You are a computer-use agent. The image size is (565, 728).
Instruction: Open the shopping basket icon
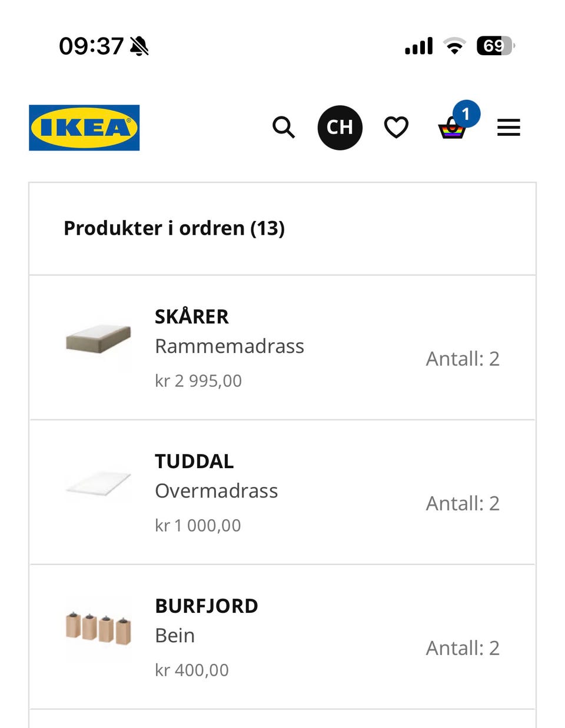452,128
